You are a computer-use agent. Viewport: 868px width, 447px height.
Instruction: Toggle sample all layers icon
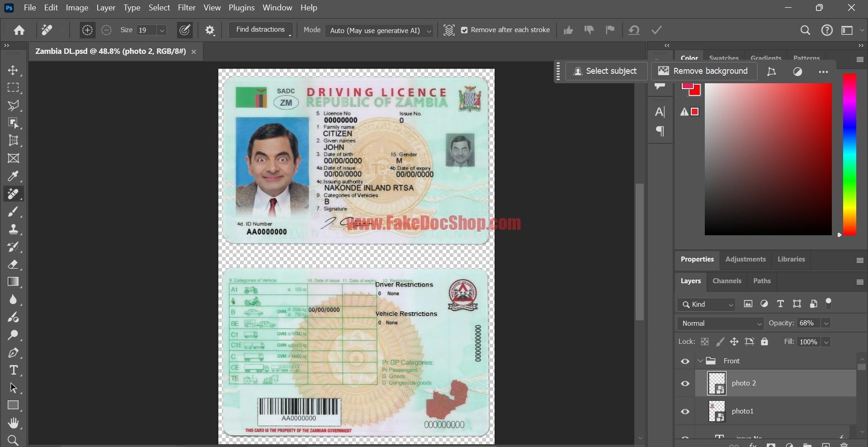449,30
